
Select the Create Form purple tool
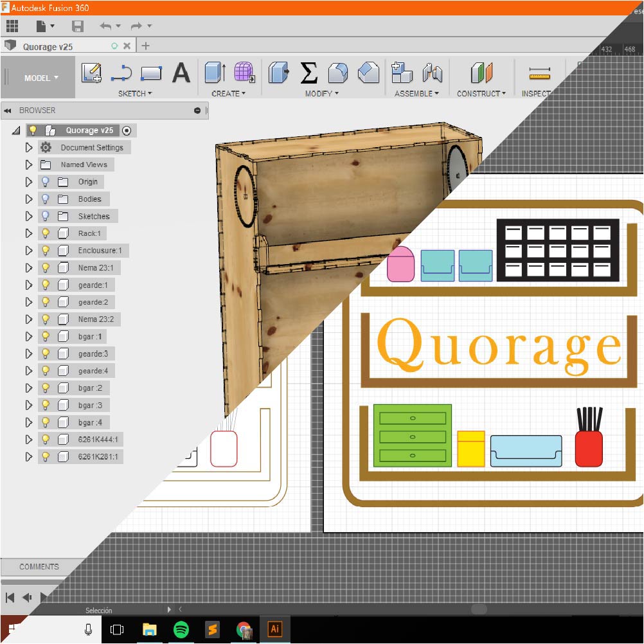click(245, 73)
